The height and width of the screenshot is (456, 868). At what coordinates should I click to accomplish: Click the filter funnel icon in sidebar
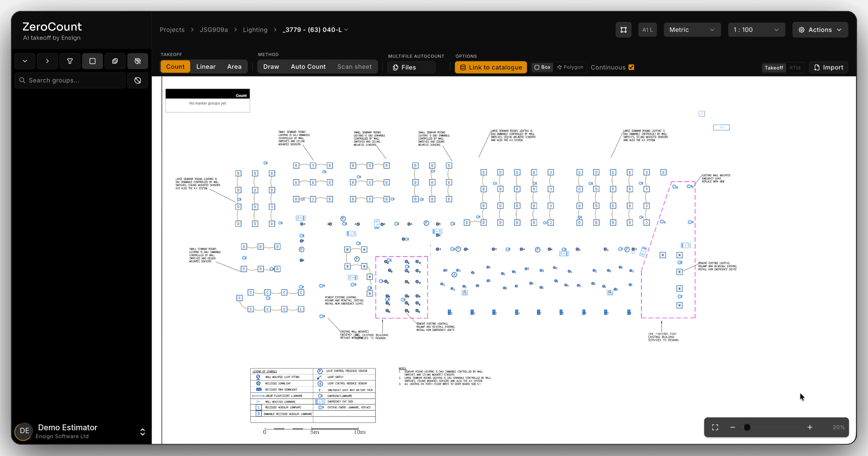click(70, 61)
